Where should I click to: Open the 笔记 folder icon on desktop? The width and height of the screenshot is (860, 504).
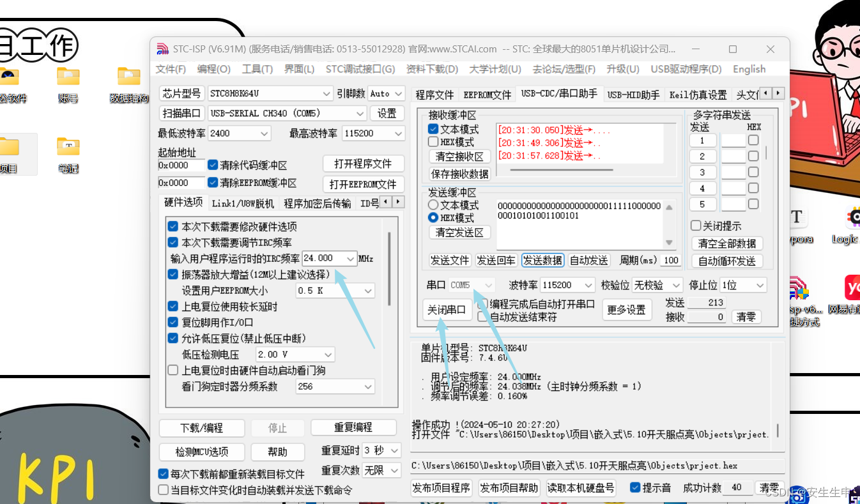pyautogui.click(x=68, y=155)
